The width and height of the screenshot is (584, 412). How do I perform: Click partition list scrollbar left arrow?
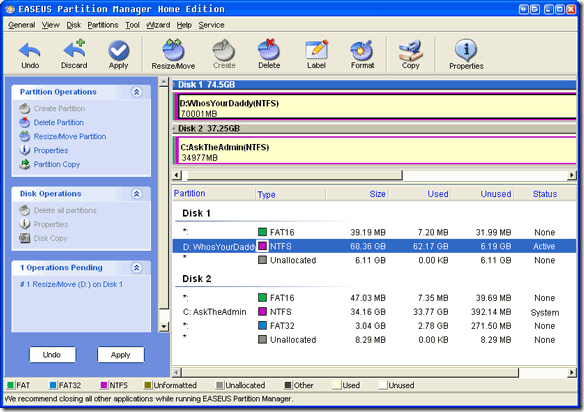tap(177, 372)
